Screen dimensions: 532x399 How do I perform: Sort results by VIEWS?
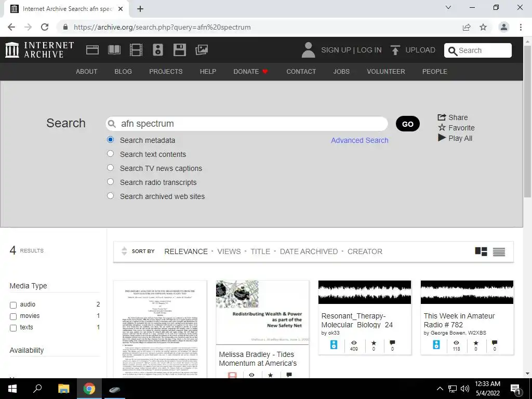click(229, 251)
